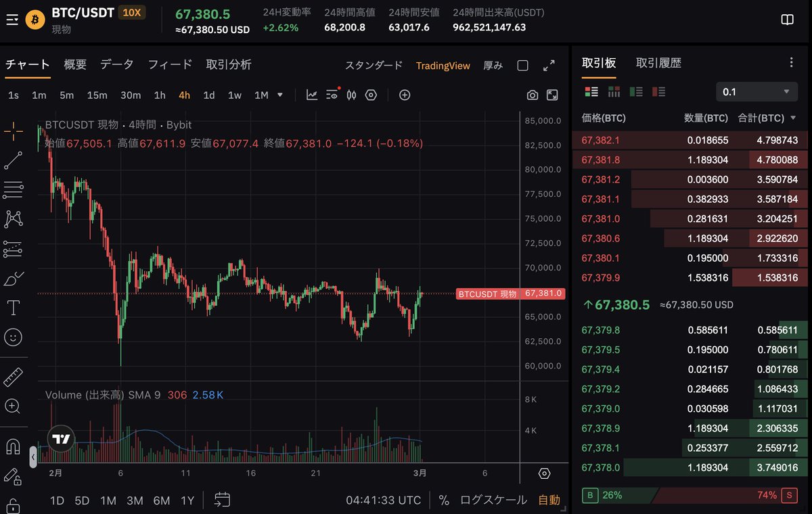Select the brush drawing tool
This screenshot has height=514, width=812.
click(13, 278)
